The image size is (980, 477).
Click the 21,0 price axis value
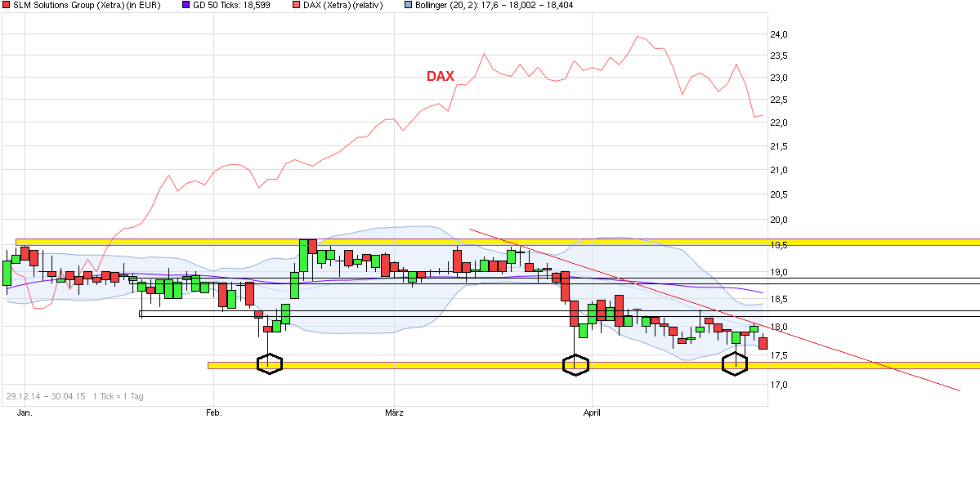[780, 170]
